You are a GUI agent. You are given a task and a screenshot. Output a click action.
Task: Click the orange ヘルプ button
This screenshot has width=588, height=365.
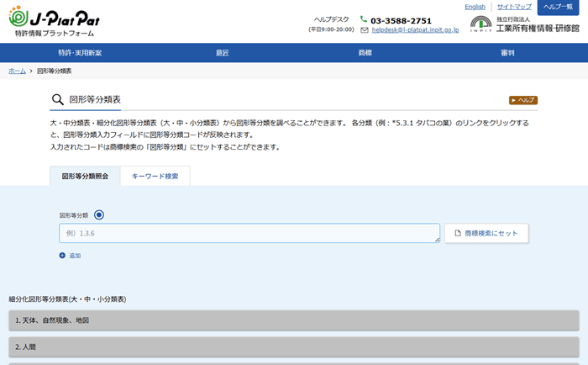pos(523,100)
